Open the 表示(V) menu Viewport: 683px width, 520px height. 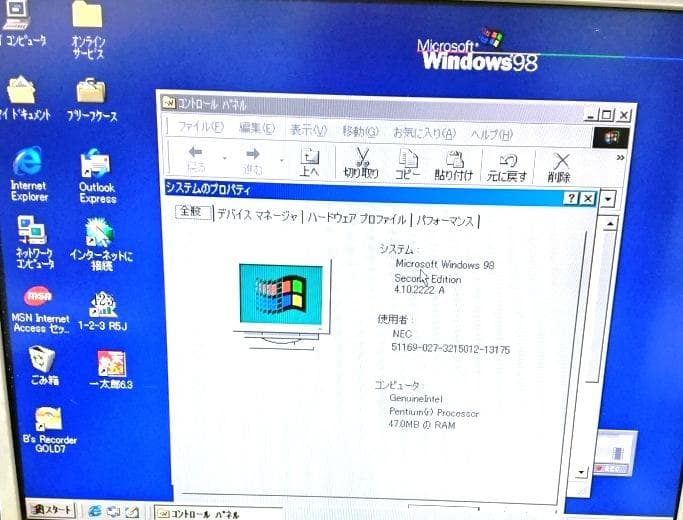click(x=308, y=129)
